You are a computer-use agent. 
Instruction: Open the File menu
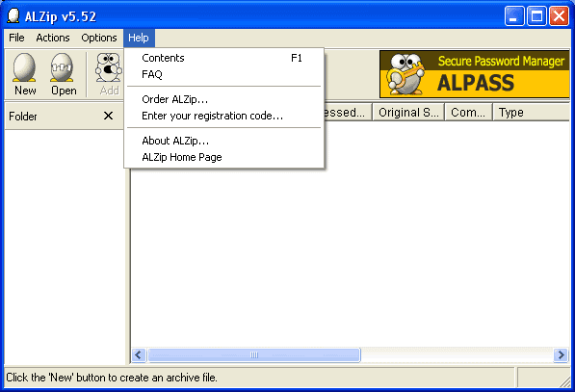pos(17,38)
